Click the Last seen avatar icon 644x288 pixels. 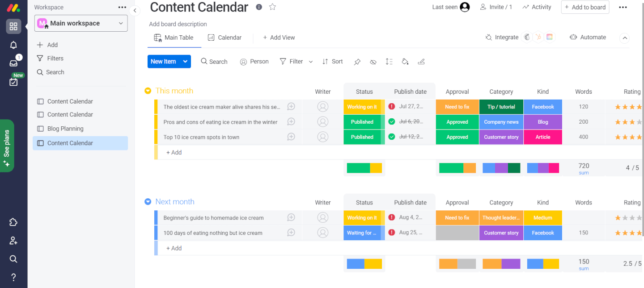465,7
